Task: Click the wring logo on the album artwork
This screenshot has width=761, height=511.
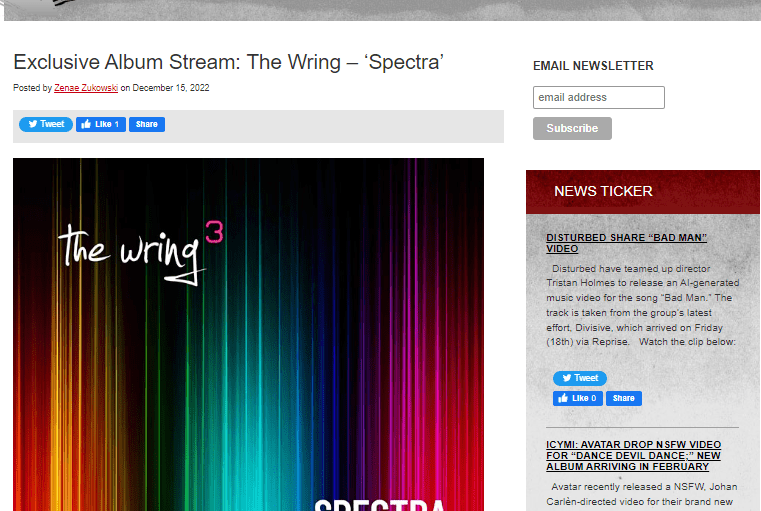Action: click(x=140, y=252)
